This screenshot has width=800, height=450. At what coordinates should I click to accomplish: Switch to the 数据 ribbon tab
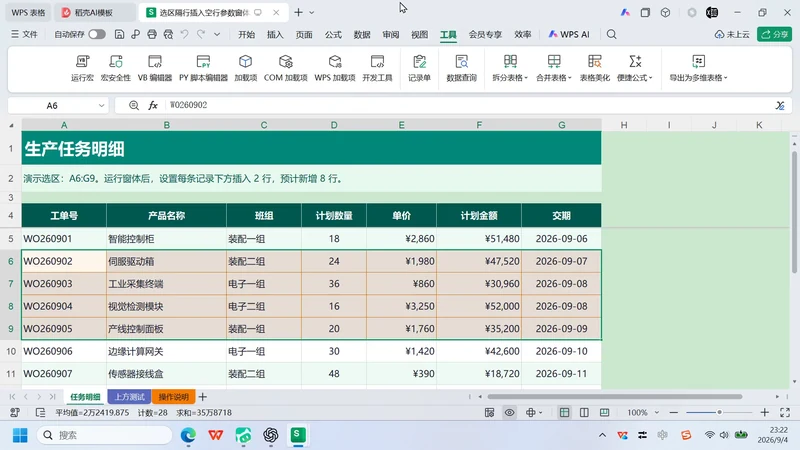click(x=362, y=34)
